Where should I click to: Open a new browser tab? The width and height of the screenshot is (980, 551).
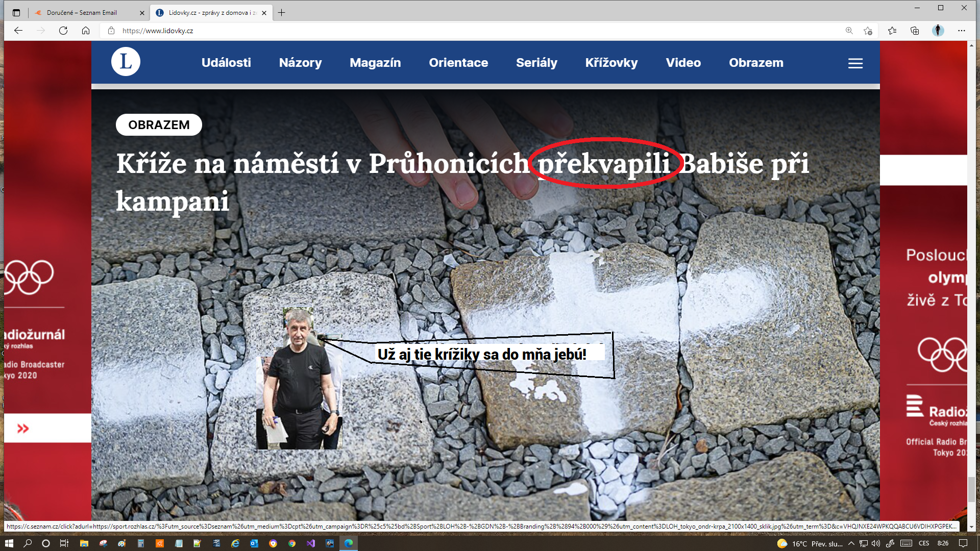[x=282, y=13]
